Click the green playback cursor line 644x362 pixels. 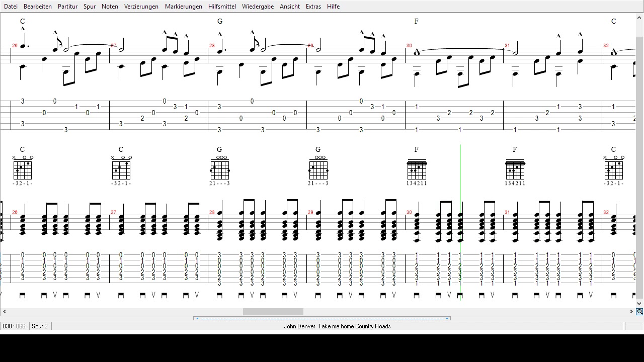[x=460, y=222]
